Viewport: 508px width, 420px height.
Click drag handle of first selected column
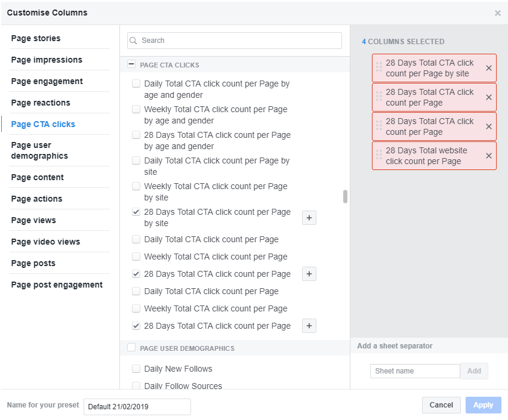378,68
